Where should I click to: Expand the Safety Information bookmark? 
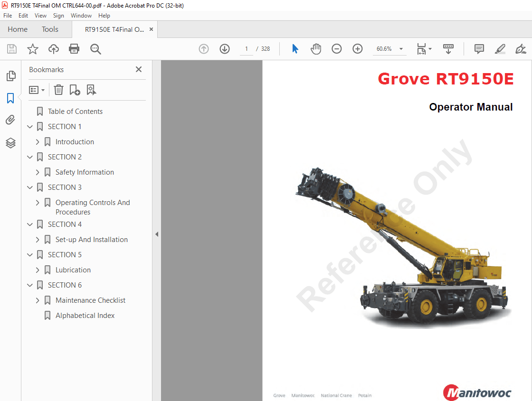[38, 172]
